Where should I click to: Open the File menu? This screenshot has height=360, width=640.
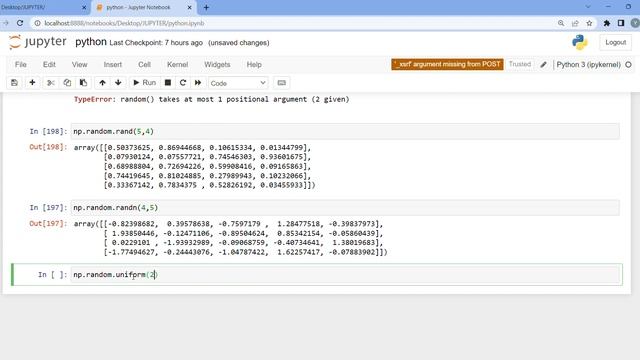pos(21,64)
